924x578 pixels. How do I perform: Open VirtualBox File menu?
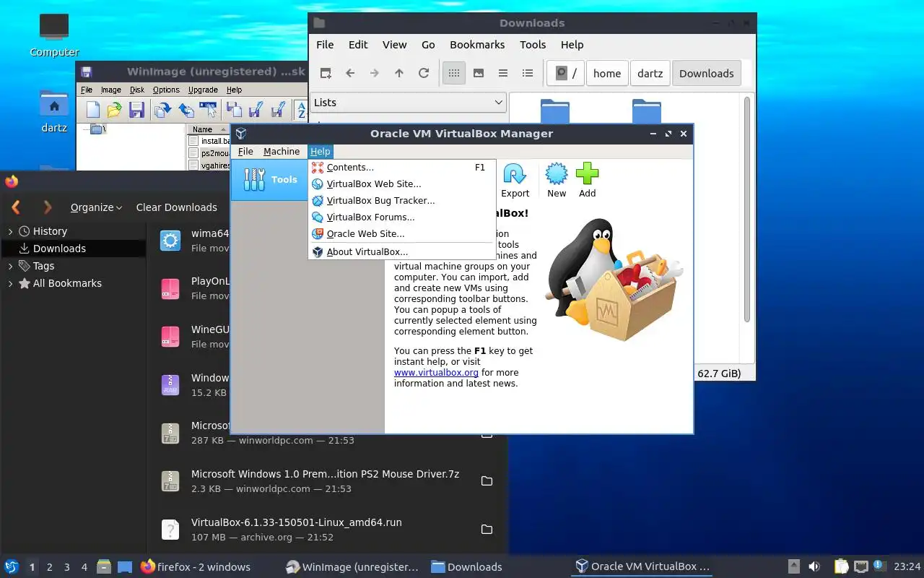(245, 152)
